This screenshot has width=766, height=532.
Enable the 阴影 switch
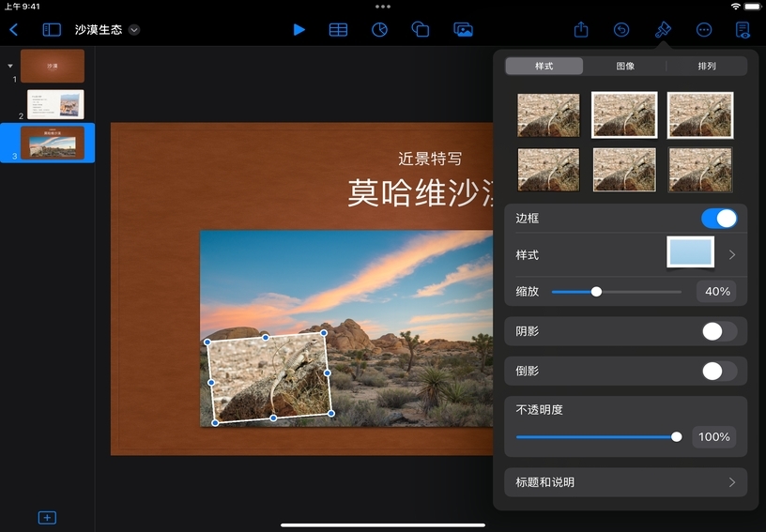(x=719, y=331)
